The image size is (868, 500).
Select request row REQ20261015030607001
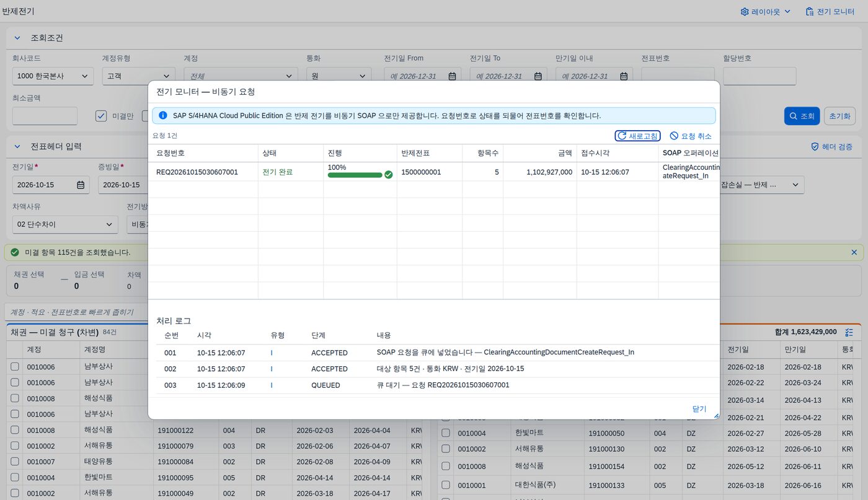pyautogui.click(x=434, y=172)
